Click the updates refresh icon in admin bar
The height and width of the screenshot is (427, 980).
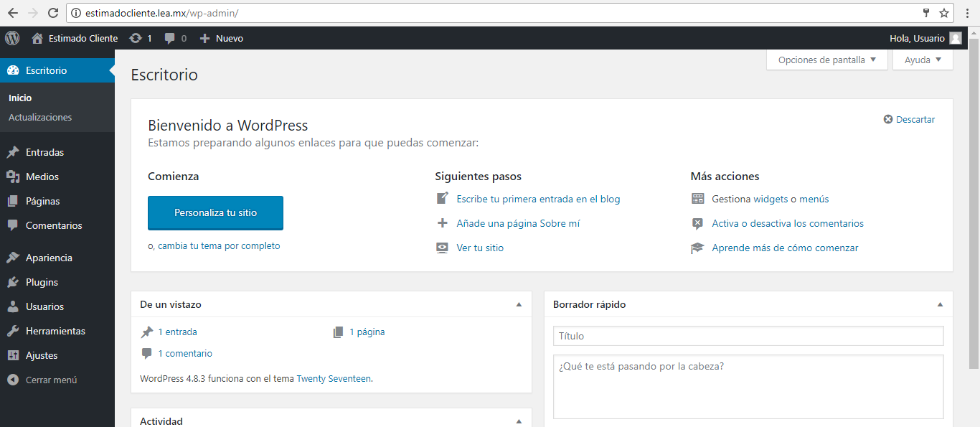[135, 39]
